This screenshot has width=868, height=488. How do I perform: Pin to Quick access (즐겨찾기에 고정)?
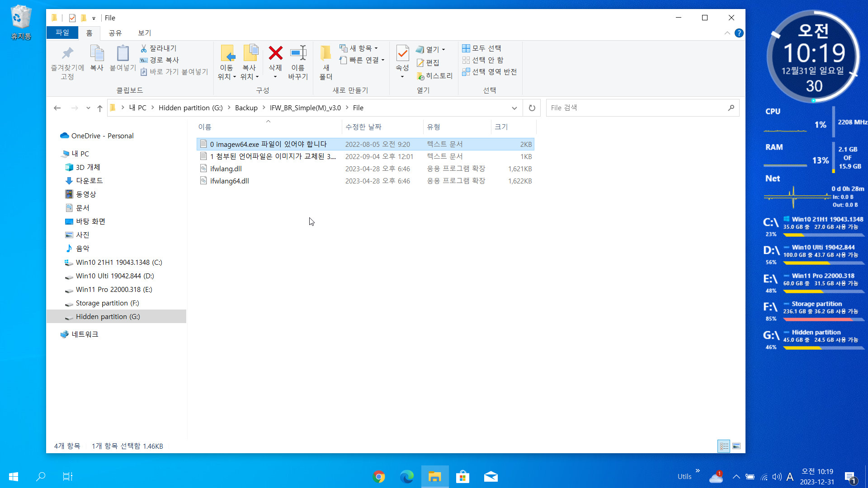coord(67,63)
